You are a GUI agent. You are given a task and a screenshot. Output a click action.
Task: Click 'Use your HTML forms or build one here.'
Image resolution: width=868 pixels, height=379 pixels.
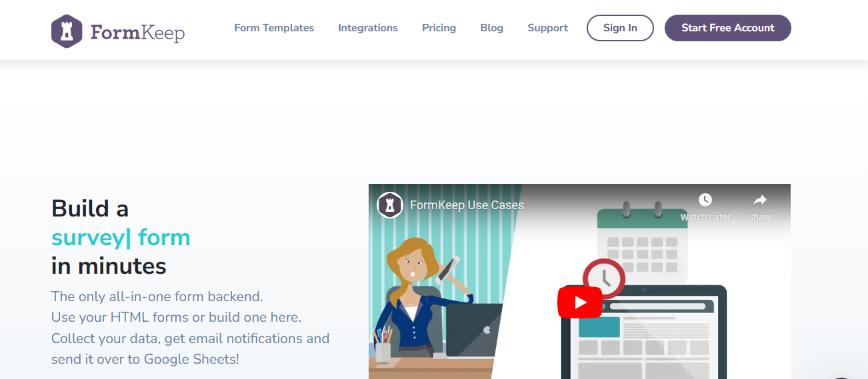(x=176, y=317)
